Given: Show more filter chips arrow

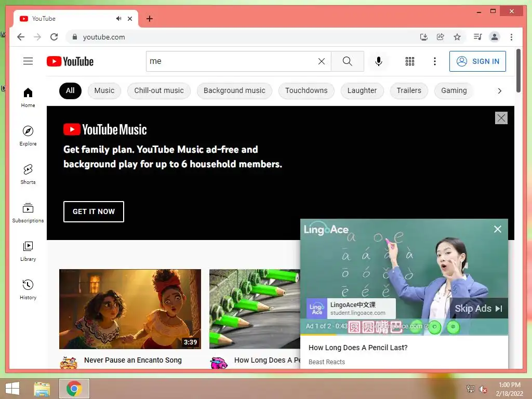Looking at the screenshot, I should [x=499, y=90].
